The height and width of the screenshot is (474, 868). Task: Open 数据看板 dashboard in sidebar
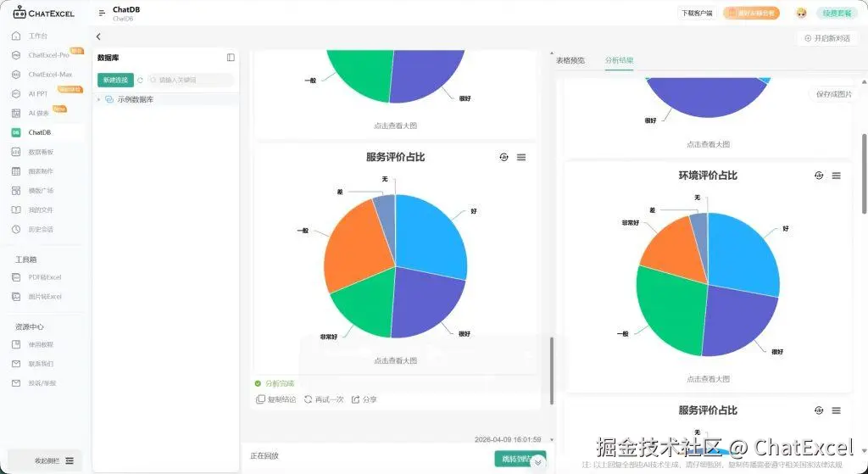click(41, 152)
